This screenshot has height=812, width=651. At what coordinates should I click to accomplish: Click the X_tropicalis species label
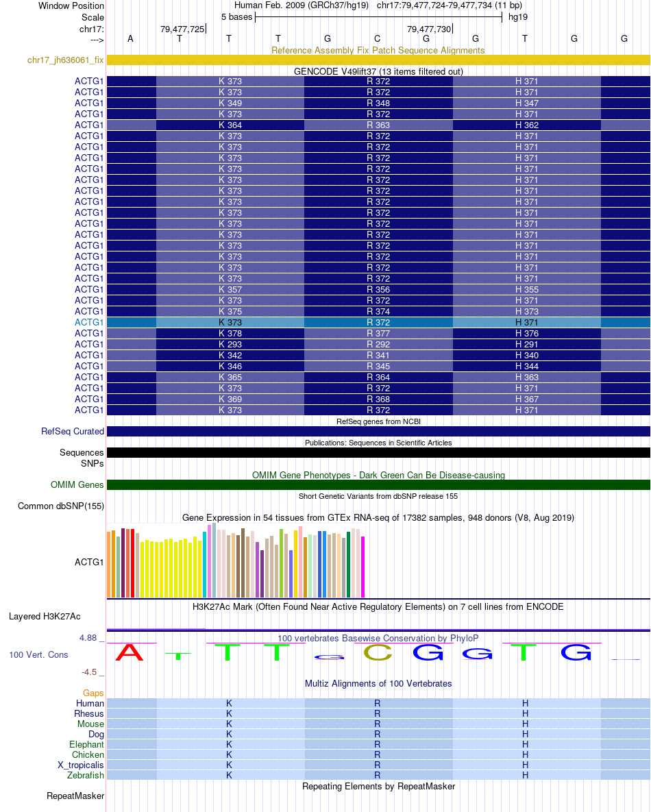[x=81, y=765]
